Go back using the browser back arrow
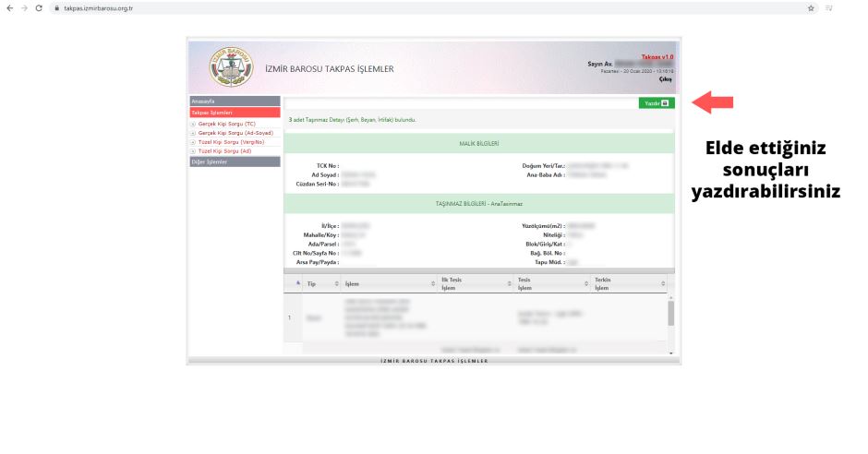 9,8
